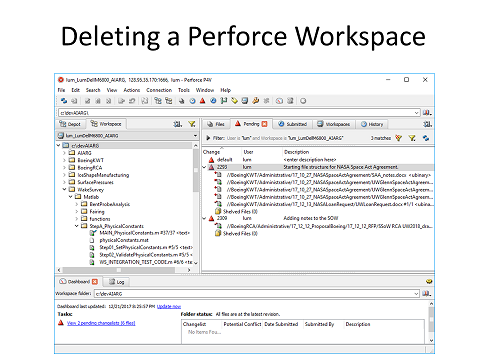This screenshot has height=360, width=480.
Task: Open the Actions menu
Action: [132, 90]
